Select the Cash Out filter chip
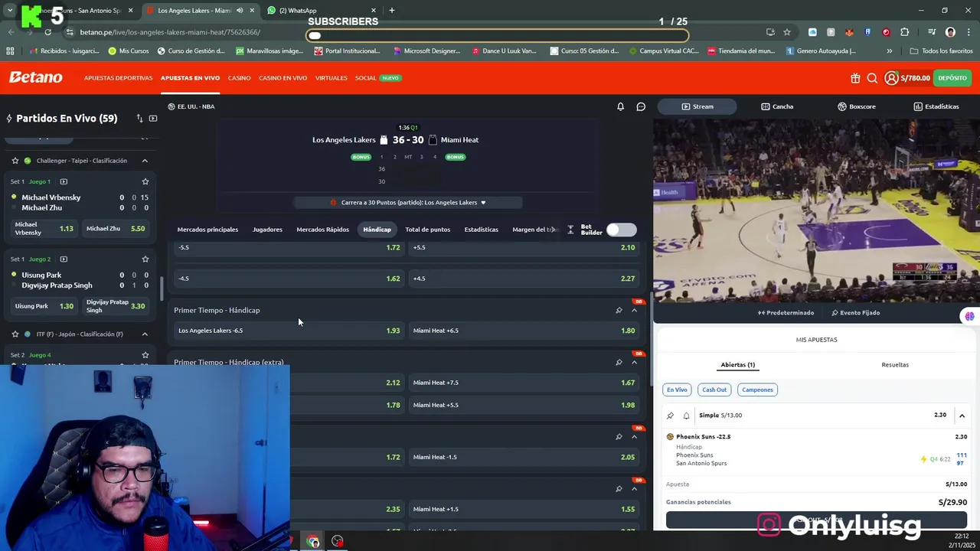The width and height of the screenshot is (980, 551). pos(714,390)
